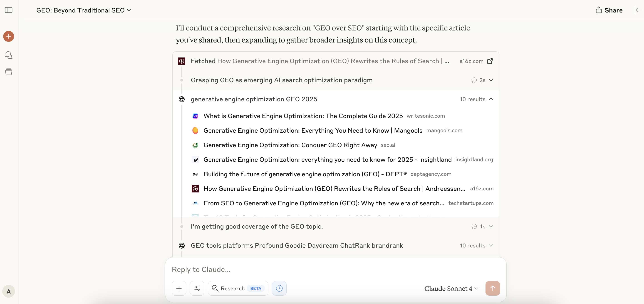Click the deptagency.com domain label

(431, 174)
